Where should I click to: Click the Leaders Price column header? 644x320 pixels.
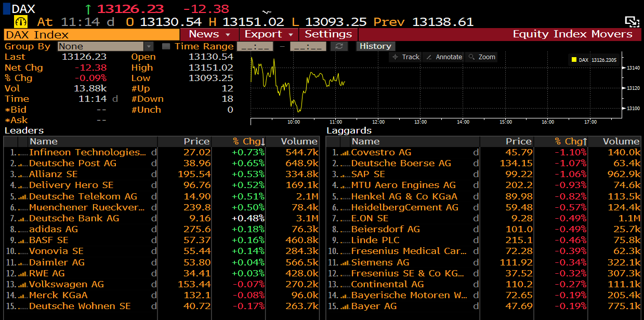pos(185,141)
